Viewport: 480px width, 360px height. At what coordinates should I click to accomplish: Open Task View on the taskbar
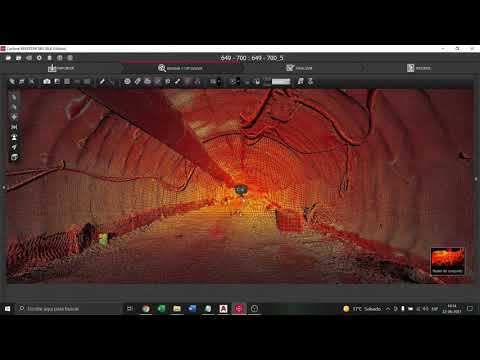130,309
